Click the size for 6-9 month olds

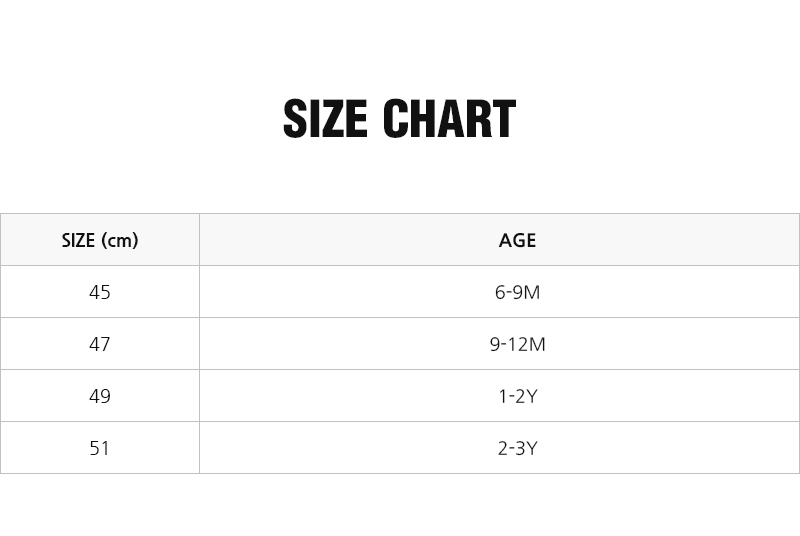(100, 292)
